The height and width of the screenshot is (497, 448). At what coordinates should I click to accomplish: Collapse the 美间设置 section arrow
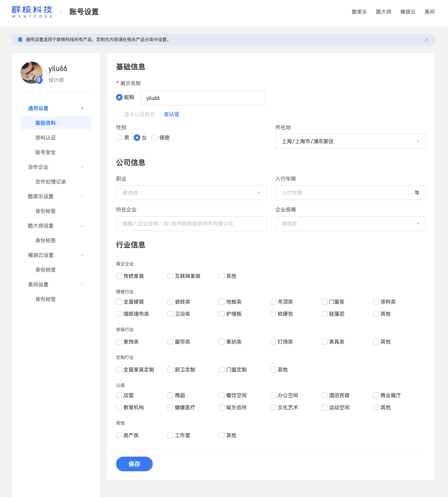82,284
